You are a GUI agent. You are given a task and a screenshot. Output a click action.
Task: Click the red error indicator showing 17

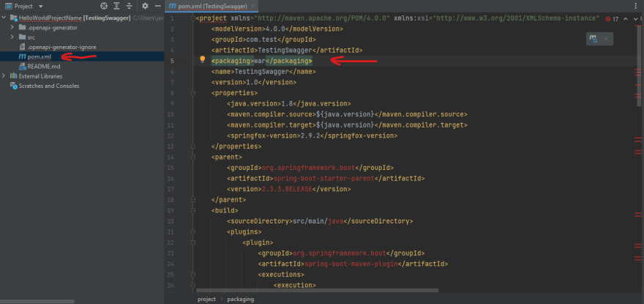(x=612, y=19)
